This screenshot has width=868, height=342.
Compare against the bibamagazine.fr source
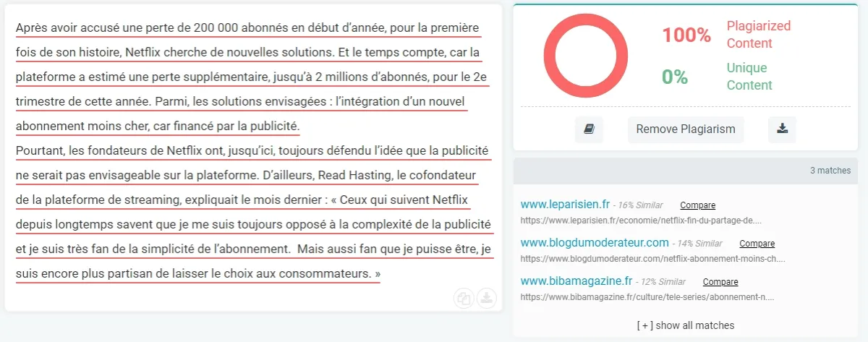click(x=720, y=282)
